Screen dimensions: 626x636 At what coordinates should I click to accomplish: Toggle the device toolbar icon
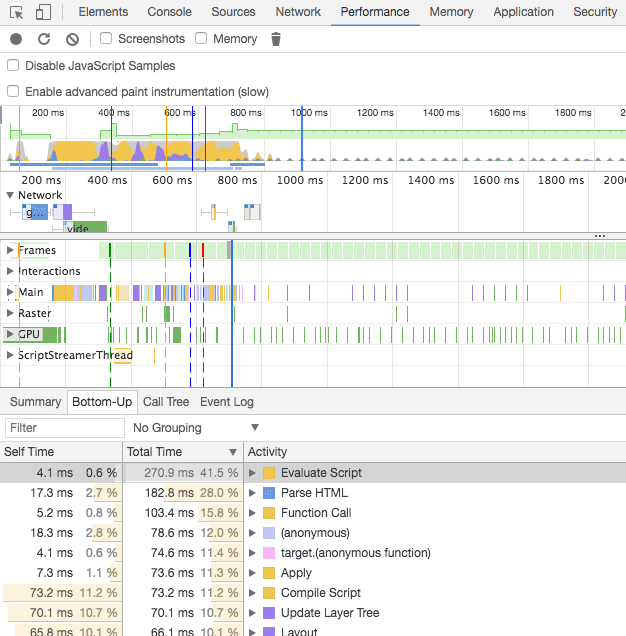tap(43, 12)
